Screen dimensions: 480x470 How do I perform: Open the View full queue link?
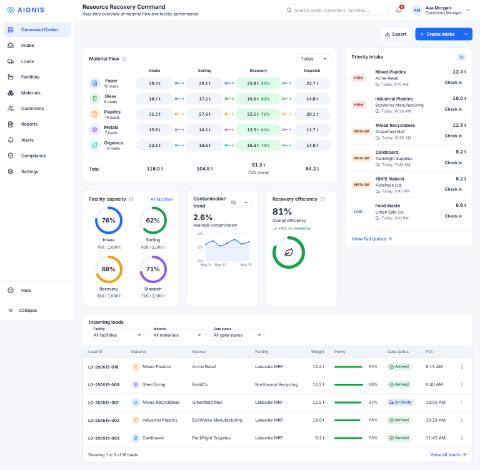(372, 239)
